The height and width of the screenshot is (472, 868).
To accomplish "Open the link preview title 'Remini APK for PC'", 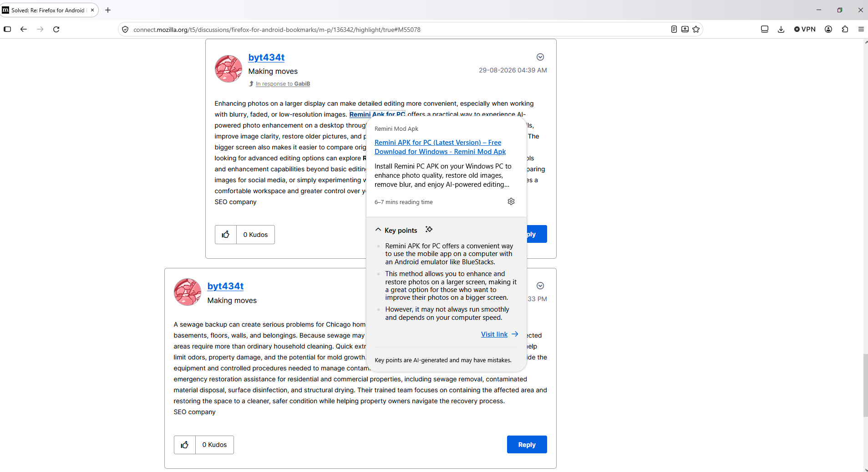I will 440,147.
